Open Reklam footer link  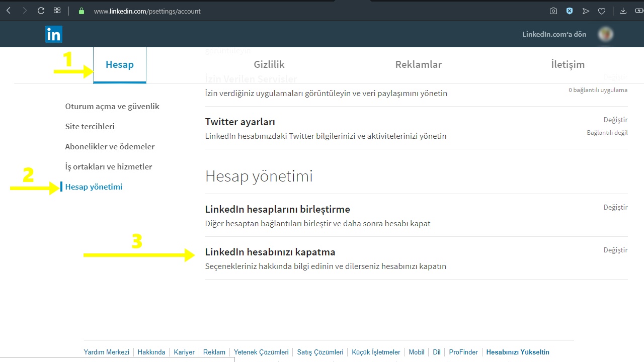pyautogui.click(x=214, y=352)
